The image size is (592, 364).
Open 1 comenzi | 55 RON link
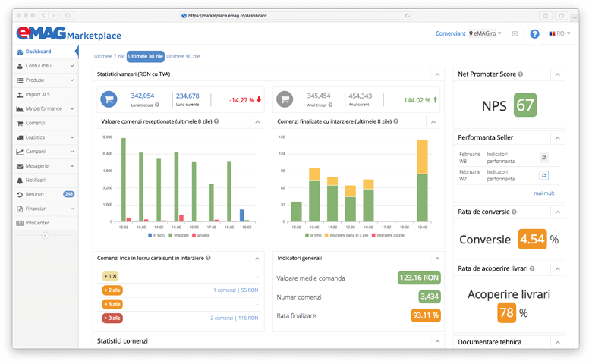coord(236,290)
